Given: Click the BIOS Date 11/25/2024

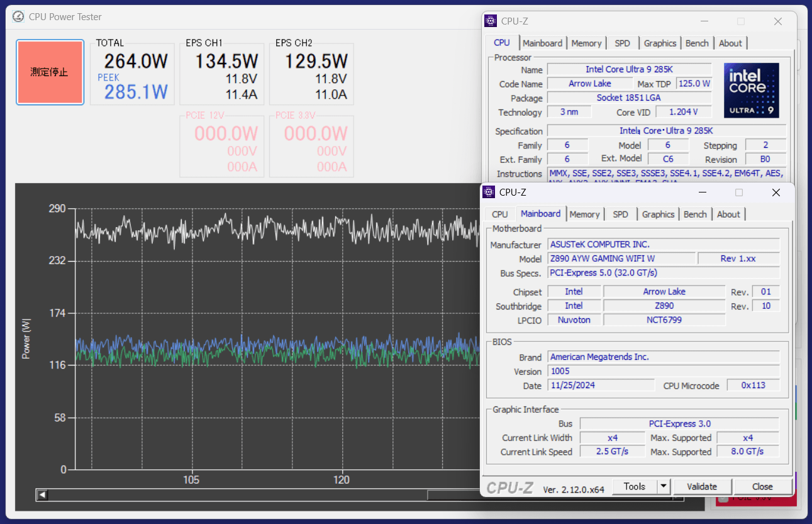Looking at the screenshot, I should coord(602,385).
